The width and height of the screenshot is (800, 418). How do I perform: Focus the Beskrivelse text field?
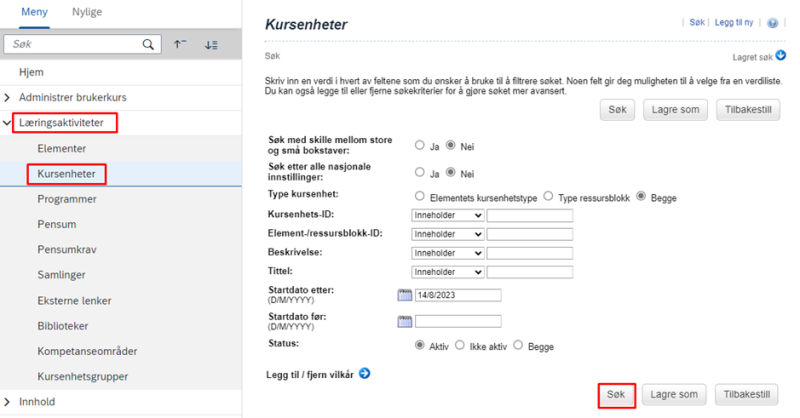click(530, 253)
